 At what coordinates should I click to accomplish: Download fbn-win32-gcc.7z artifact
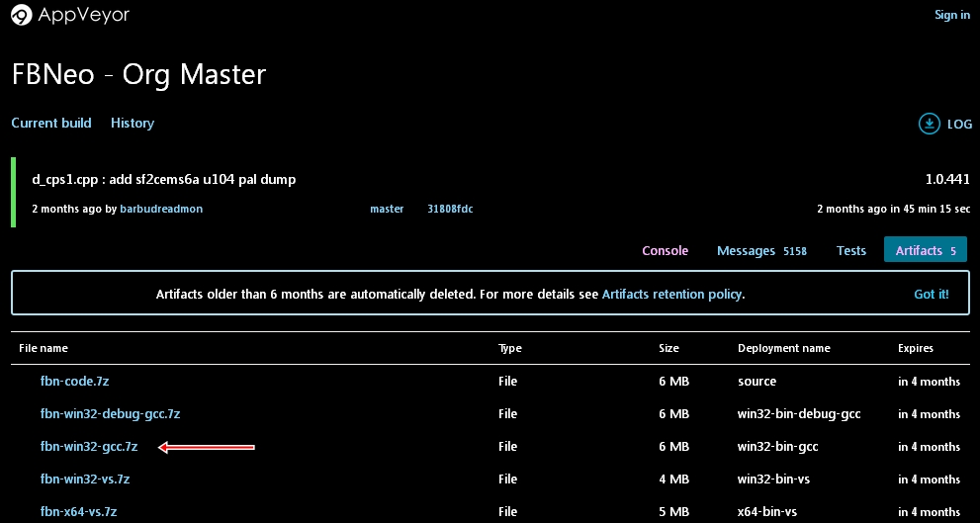(x=89, y=447)
